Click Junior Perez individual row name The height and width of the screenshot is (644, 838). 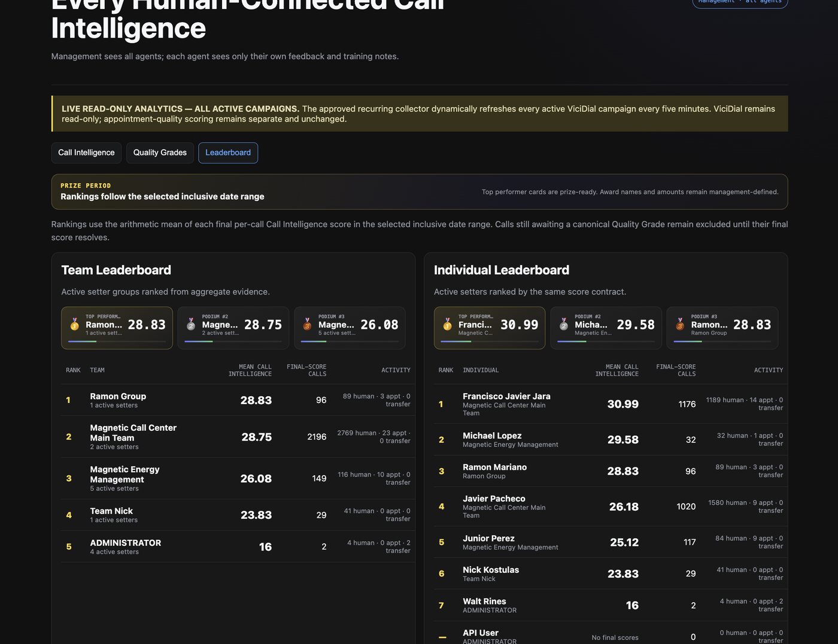click(x=488, y=539)
